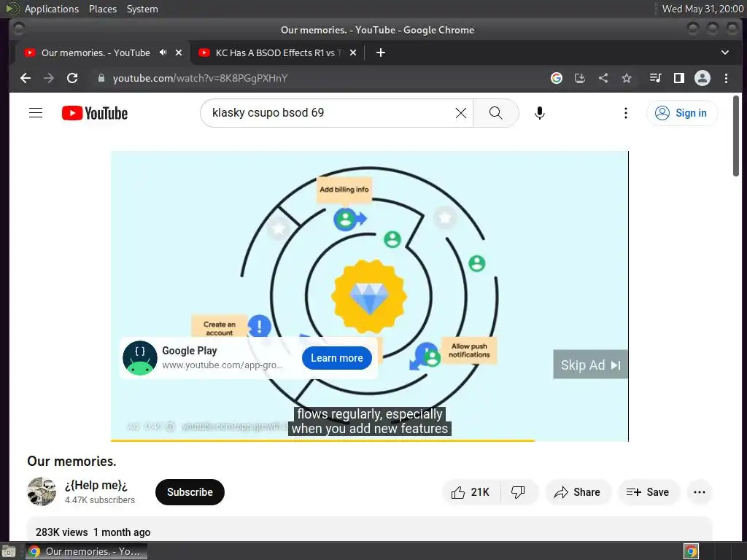This screenshot has width=747, height=560.
Task: Click the Share button under the video
Action: pyautogui.click(x=578, y=492)
